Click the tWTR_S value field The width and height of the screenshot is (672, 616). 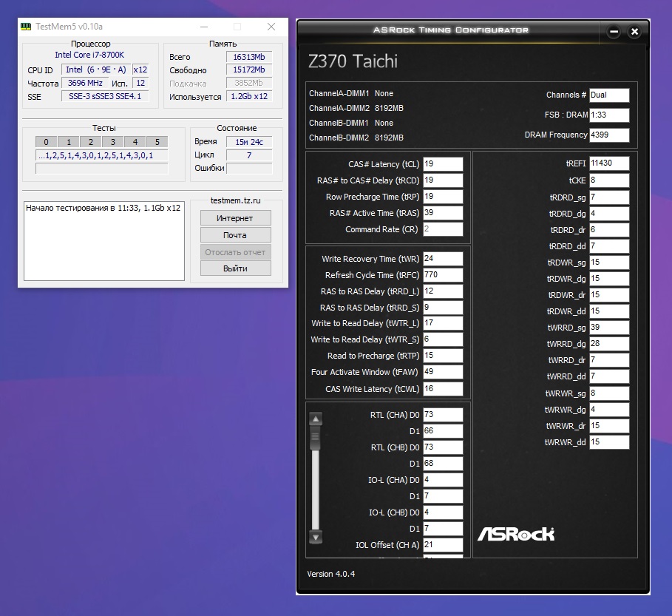[x=443, y=339]
